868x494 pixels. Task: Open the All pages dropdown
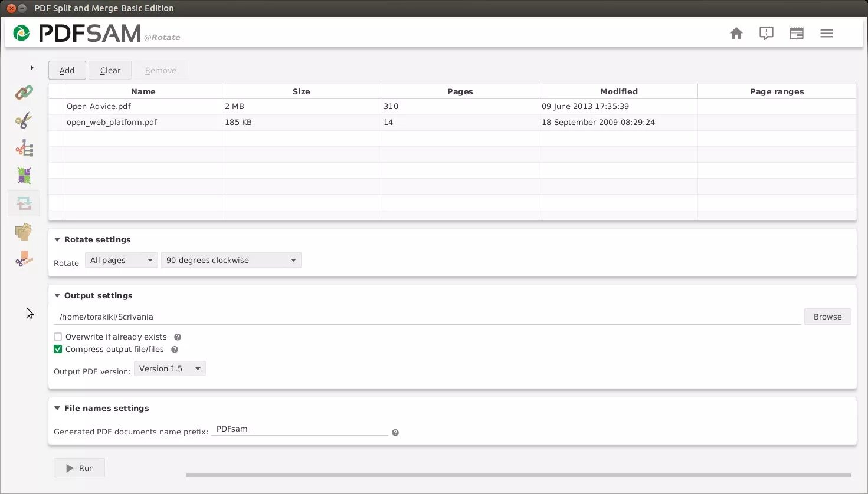(122, 260)
